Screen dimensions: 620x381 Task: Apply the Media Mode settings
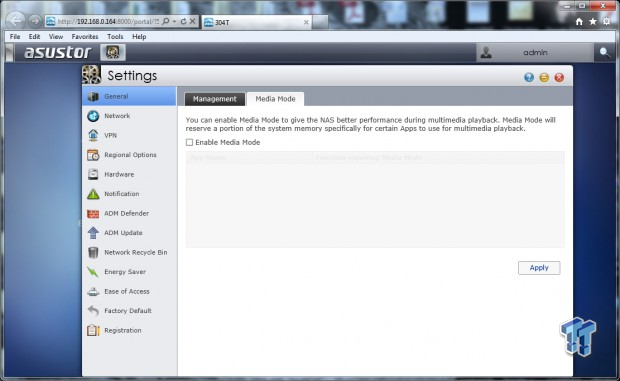click(539, 268)
